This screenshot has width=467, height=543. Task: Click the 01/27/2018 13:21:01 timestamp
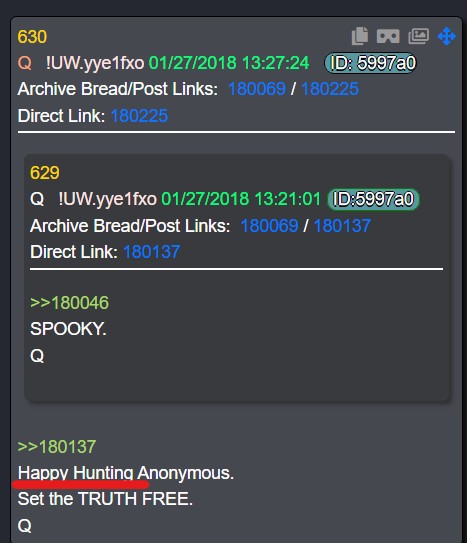241,199
